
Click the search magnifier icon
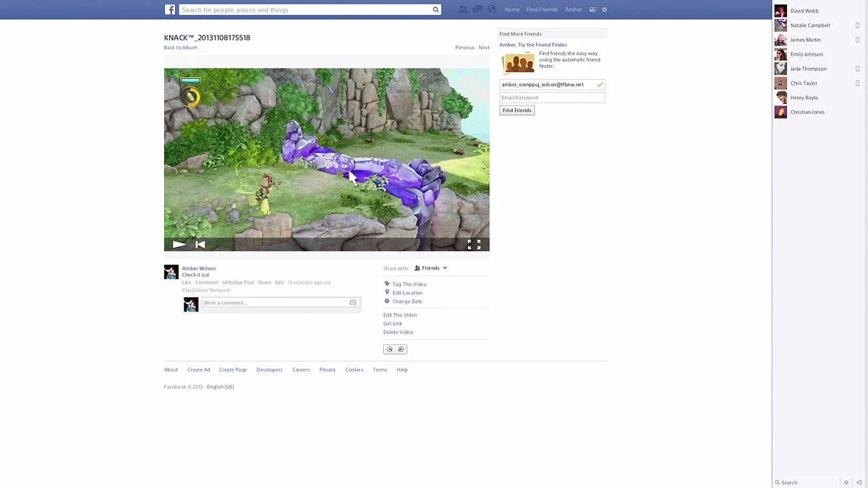pyautogui.click(x=435, y=9)
